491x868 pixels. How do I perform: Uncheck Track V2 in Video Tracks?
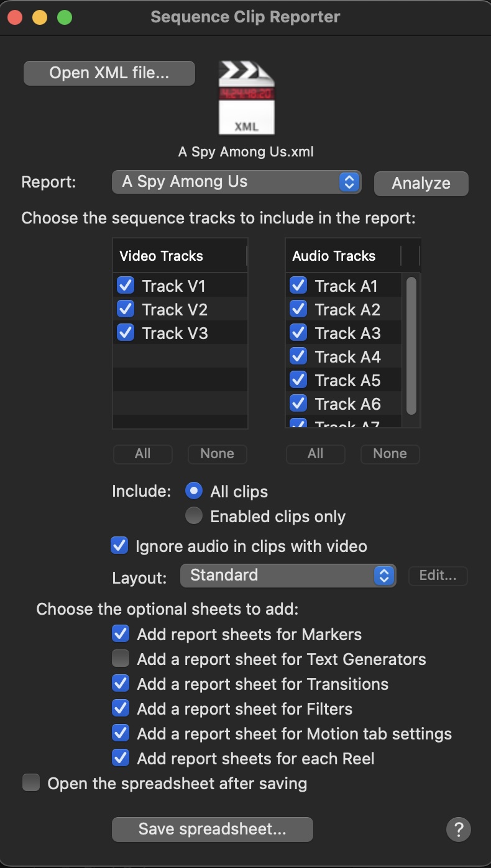[126, 309]
